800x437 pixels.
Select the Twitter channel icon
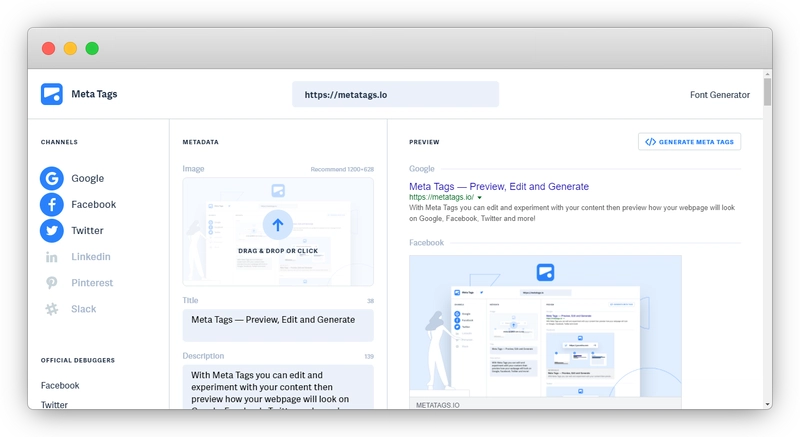click(x=52, y=230)
